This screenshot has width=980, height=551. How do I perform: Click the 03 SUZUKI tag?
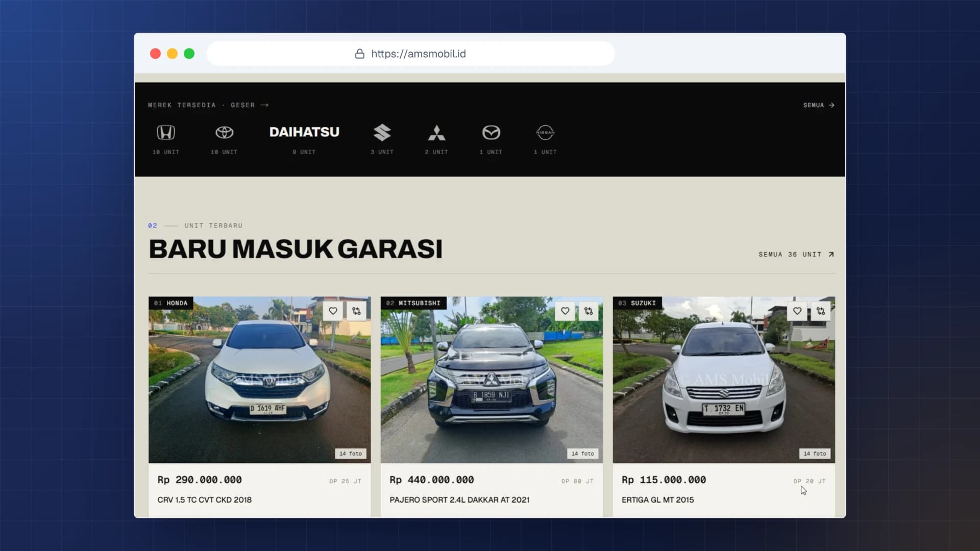point(637,303)
